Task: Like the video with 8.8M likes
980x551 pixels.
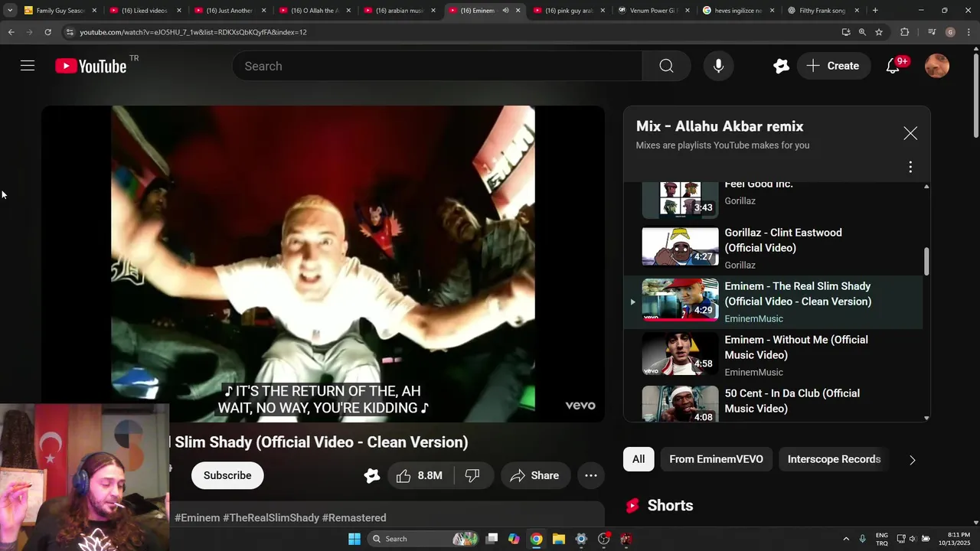Action: (420, 475)
